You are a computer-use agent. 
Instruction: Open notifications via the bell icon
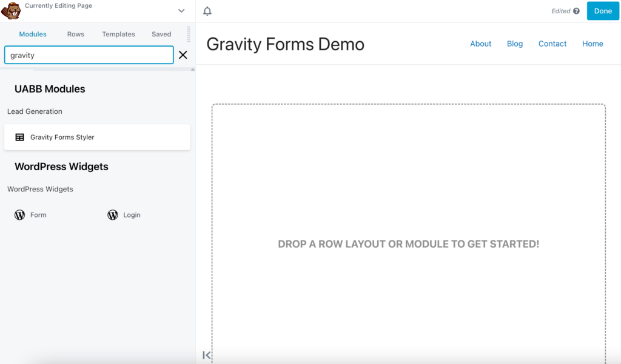click(207, 10)
